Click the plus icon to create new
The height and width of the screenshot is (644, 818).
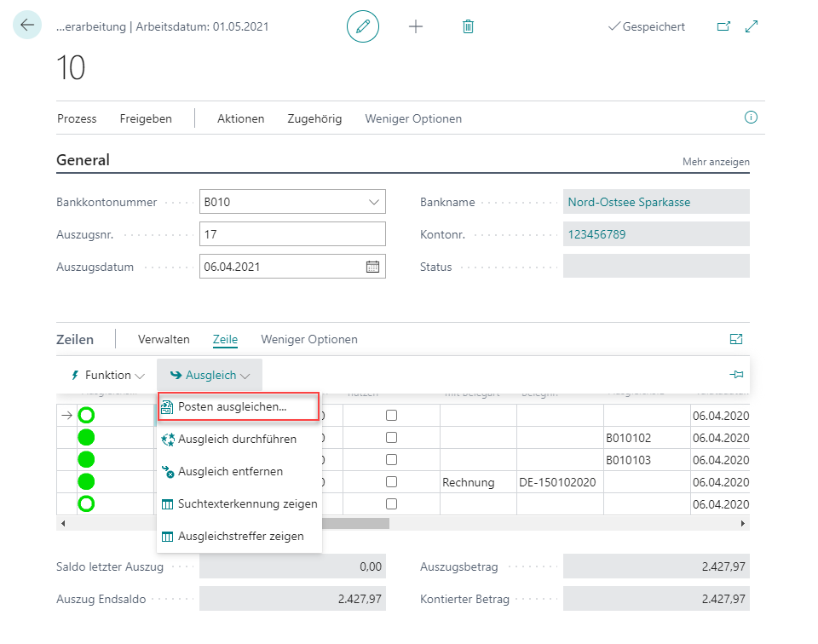(416, 26)
